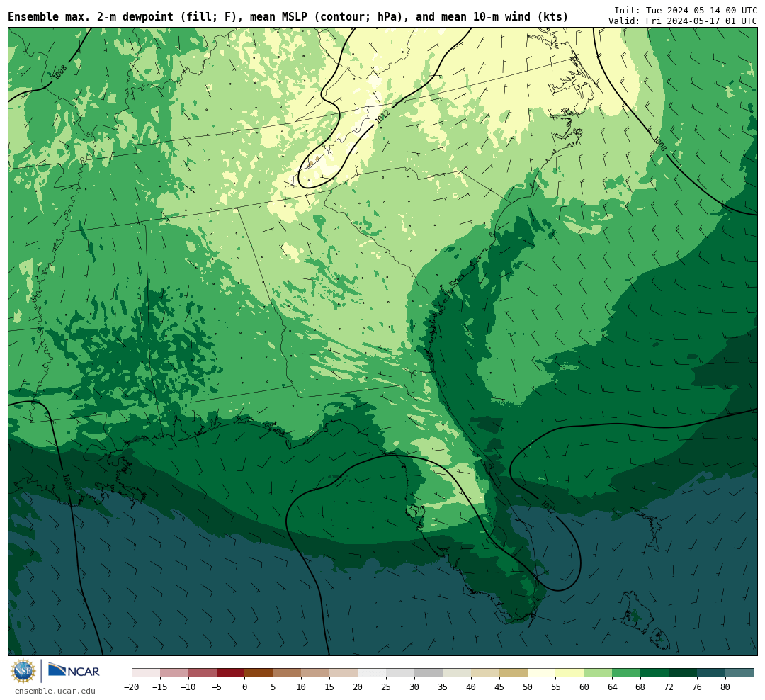
Task: Pick the dark teal swatch between 76 and 80
Action: 711,673
